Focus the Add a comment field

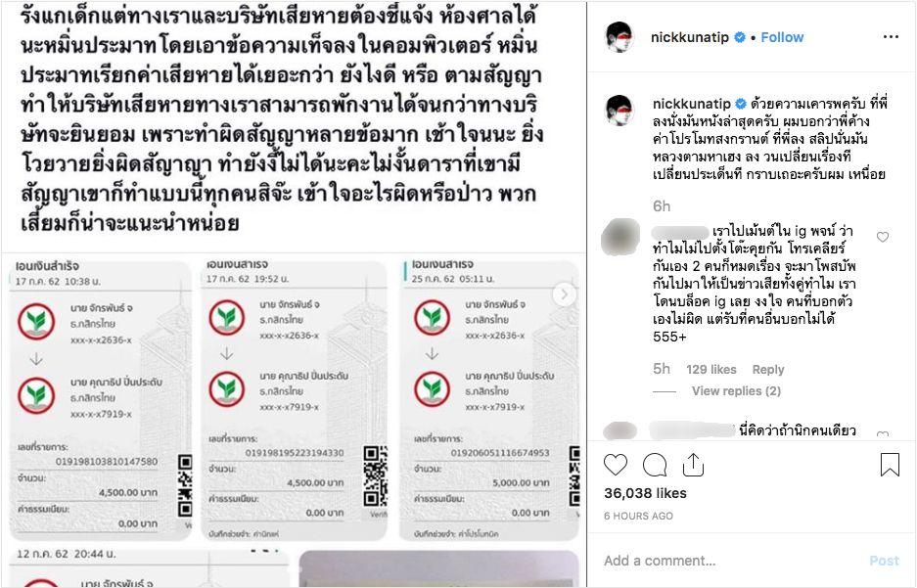coord(731,561)
